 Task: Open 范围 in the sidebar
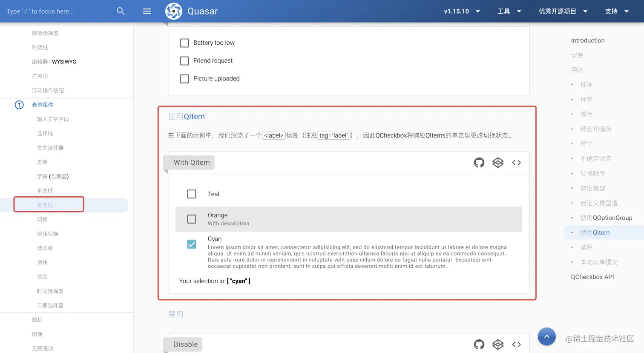(x=42, y=277)
